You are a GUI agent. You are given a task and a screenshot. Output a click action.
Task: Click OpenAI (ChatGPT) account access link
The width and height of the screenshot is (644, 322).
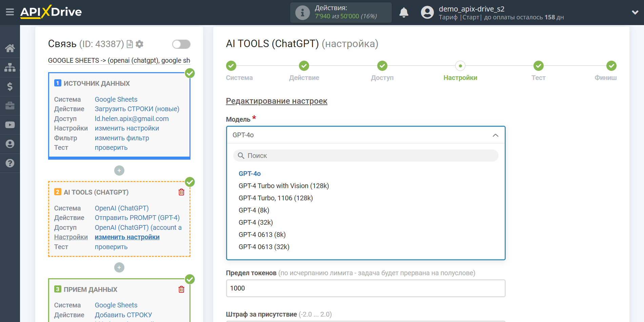point(138,227)
